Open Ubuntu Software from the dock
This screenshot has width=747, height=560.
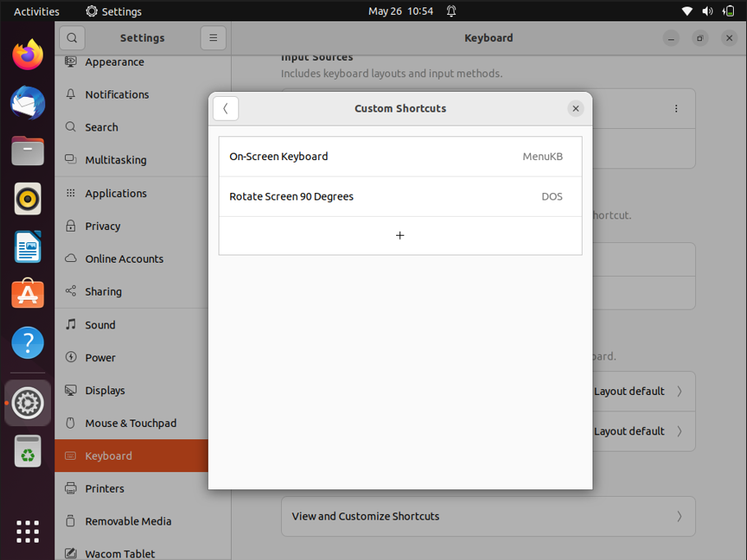click(x=28, y=294)
